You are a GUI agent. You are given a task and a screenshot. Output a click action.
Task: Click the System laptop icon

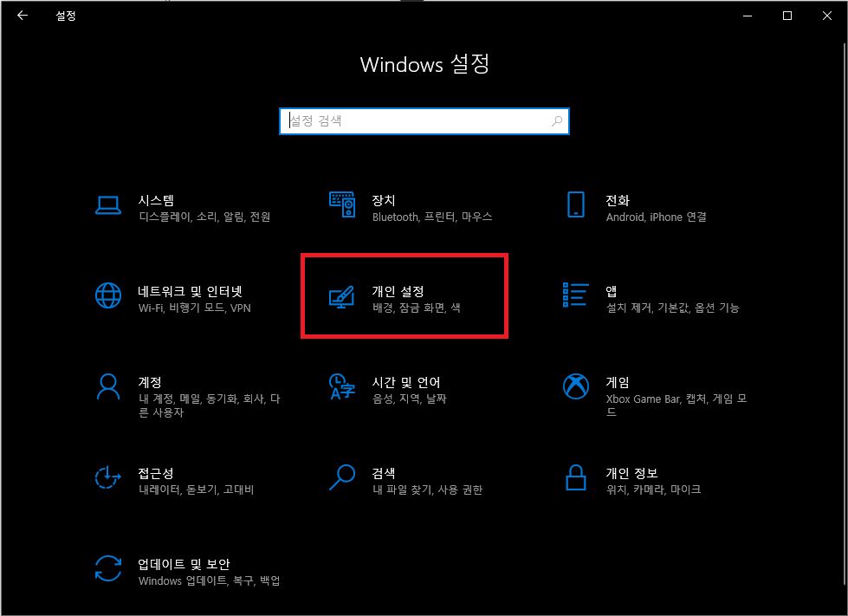[x=108, y=205]
